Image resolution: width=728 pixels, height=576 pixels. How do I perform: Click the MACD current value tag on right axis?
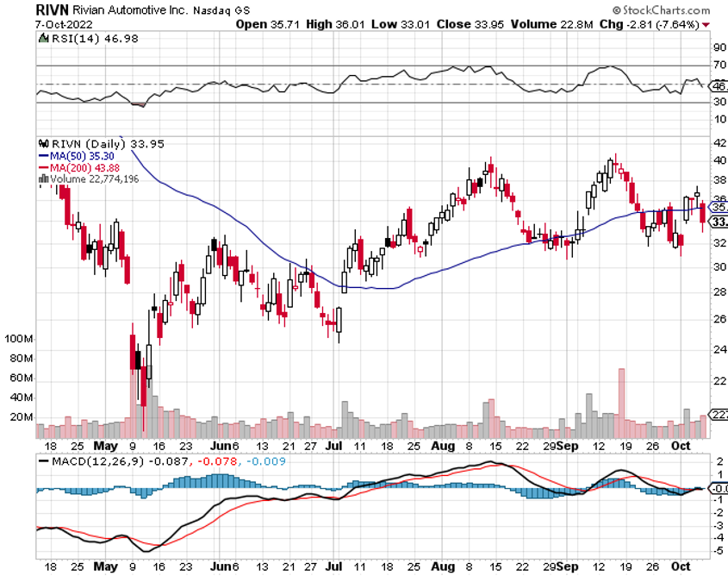pos(719,488)
